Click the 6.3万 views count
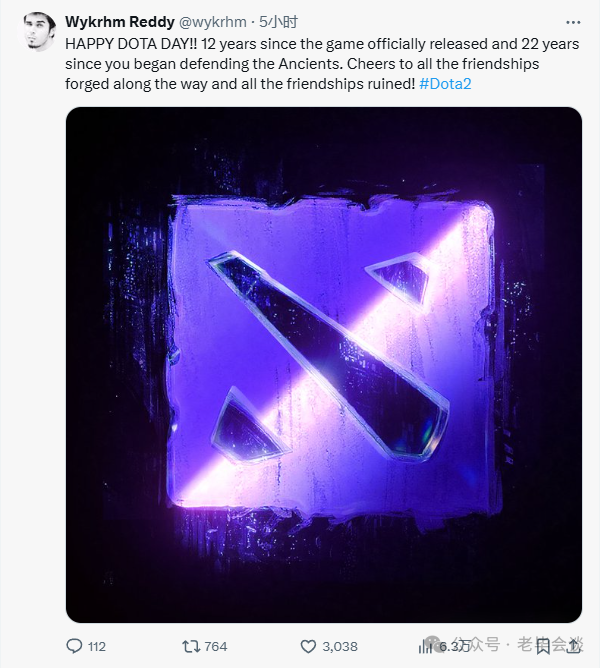 [x=455, y=646]
